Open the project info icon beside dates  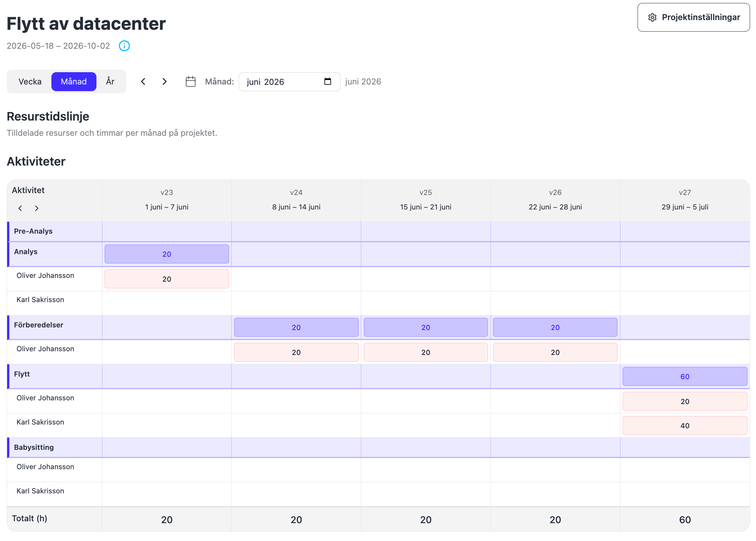click(124, 46)
